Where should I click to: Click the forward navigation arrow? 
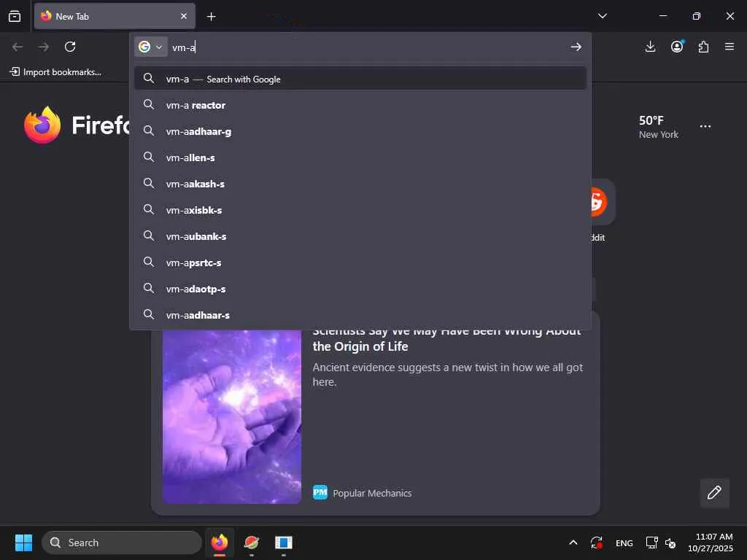[44, 47]
